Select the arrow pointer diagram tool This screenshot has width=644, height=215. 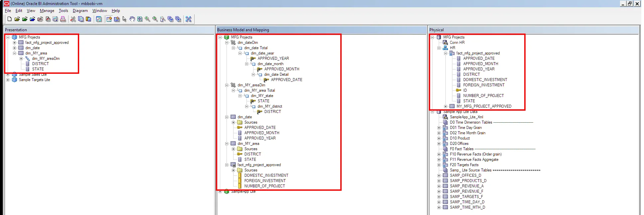[124, 19]
